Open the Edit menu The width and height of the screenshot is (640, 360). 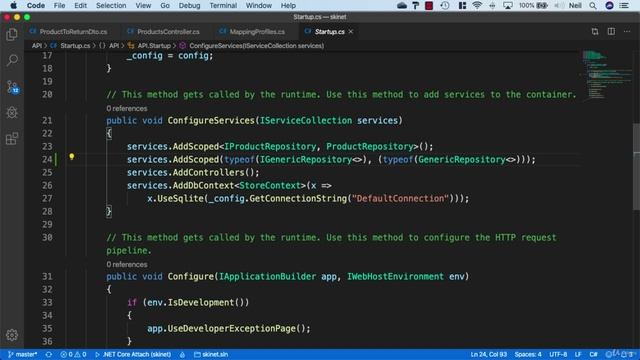[x=80, y=6]
